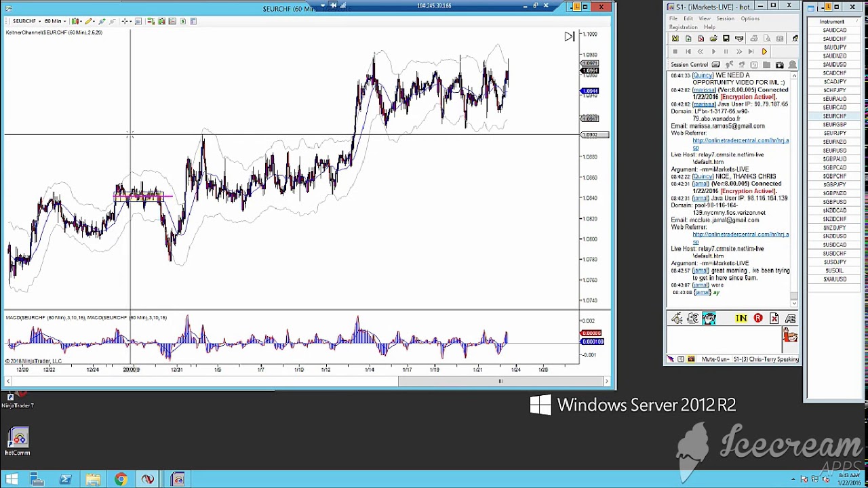
Task: Open the crosshair cursor dropdown
Action: (127, 21)
